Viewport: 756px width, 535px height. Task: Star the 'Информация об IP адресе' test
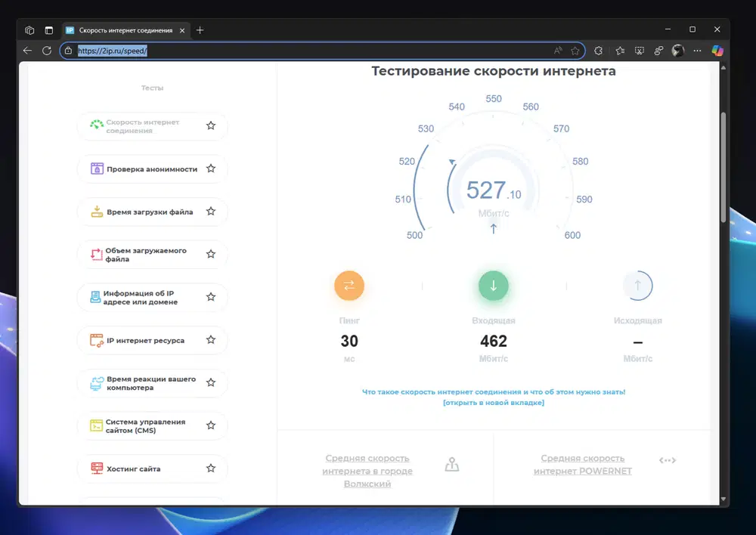point(211,297)
